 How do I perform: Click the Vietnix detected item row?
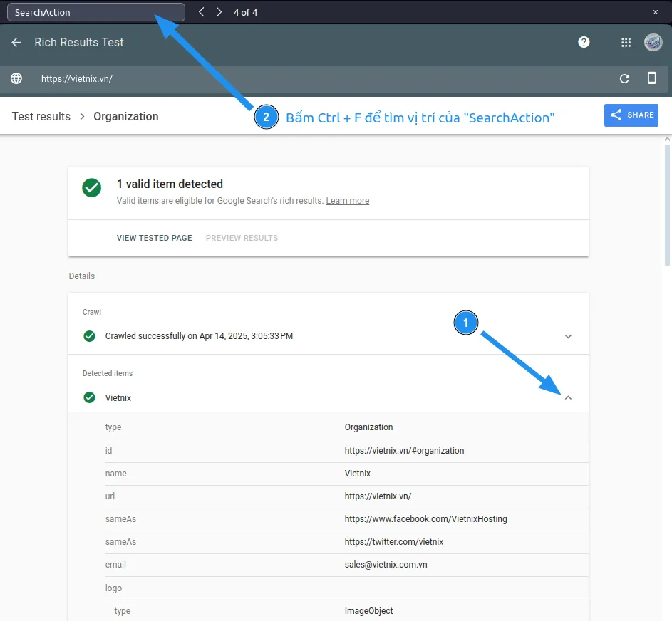[x=329, y=398]
